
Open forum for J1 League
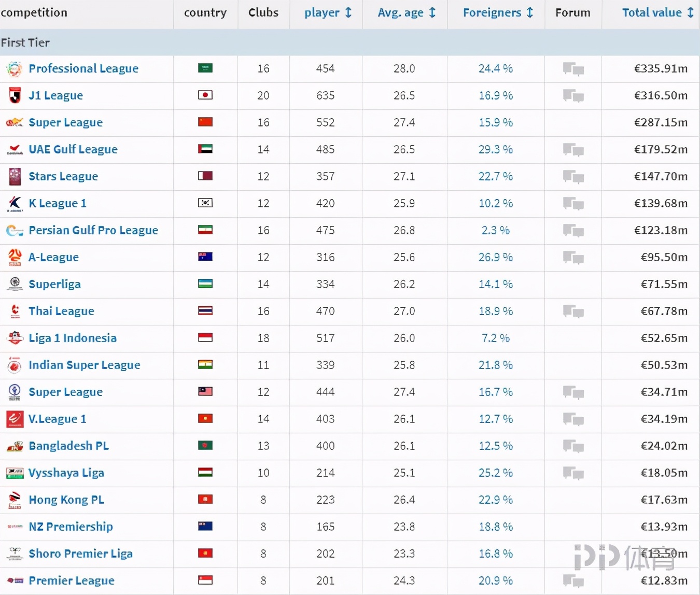click(x=573, y=96)
